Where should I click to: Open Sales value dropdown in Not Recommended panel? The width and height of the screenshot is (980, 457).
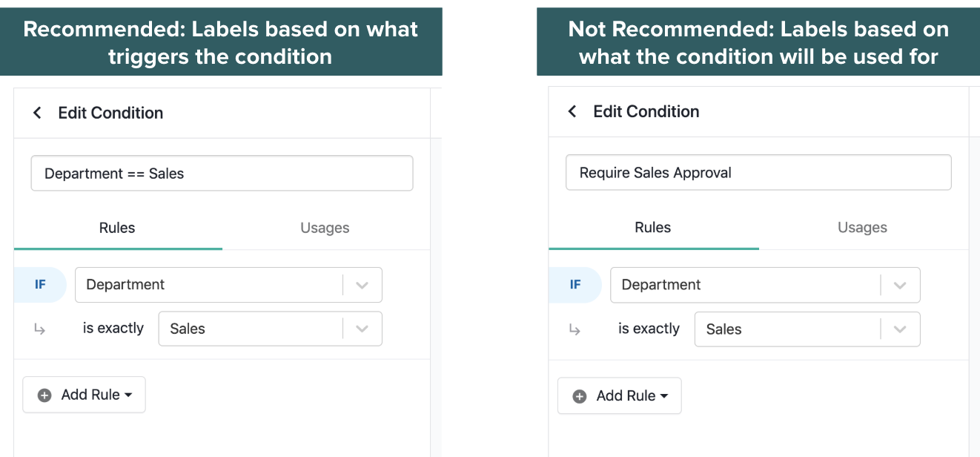pyautogui.click(x=807, y=329)
